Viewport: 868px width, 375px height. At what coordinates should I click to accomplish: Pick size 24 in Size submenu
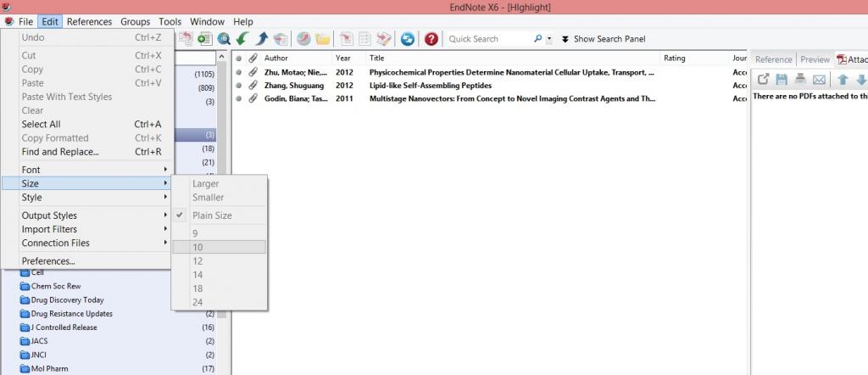coord(220,302)
